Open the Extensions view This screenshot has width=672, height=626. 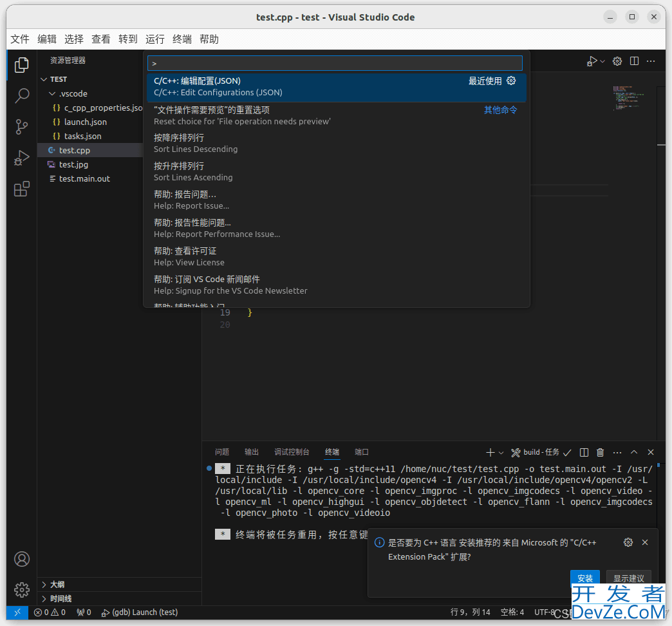coord(21,189)
